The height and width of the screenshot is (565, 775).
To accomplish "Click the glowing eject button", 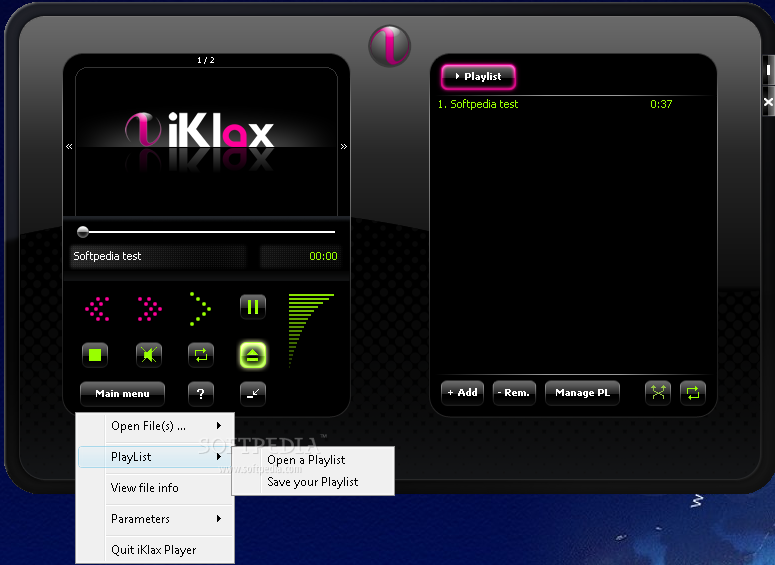I will point(253,355).
